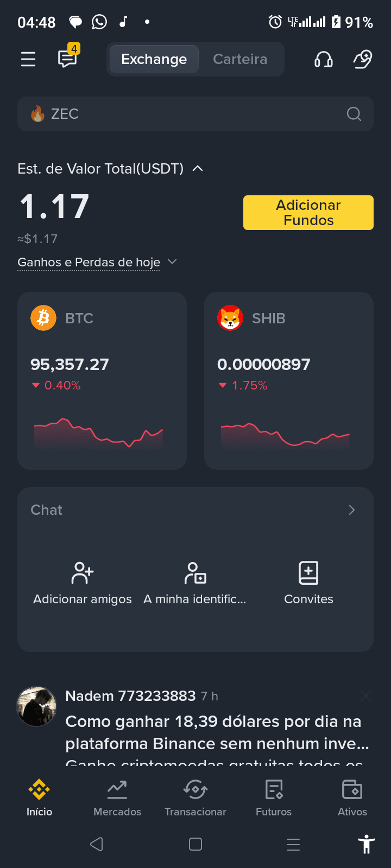Tap the top-right profile customization icon
This screenshot has height=868, width=391.
(x=362, y=59)
